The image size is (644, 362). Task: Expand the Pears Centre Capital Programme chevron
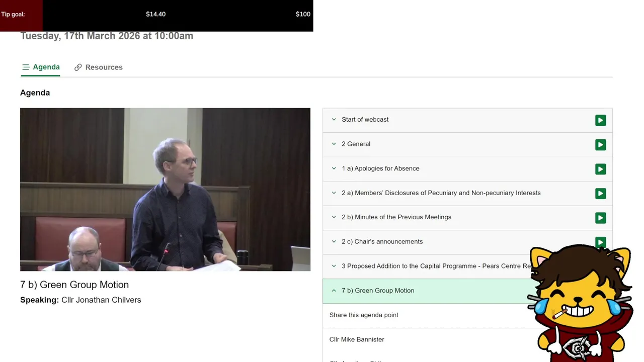coord(334,266)
